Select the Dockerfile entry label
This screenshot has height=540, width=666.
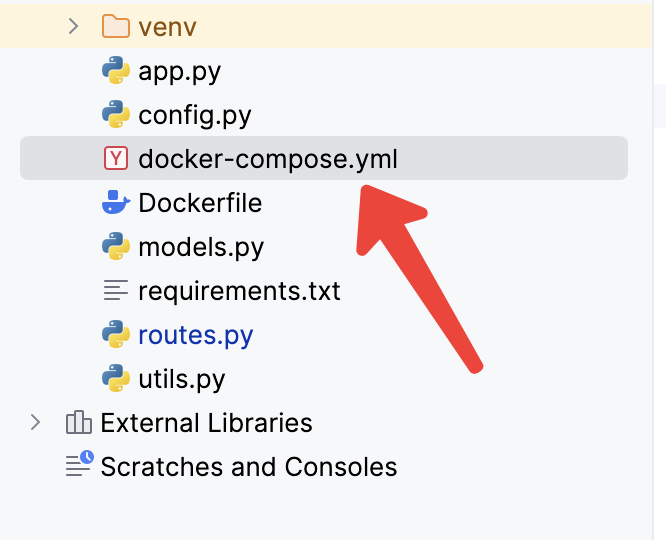coord(200,203)
